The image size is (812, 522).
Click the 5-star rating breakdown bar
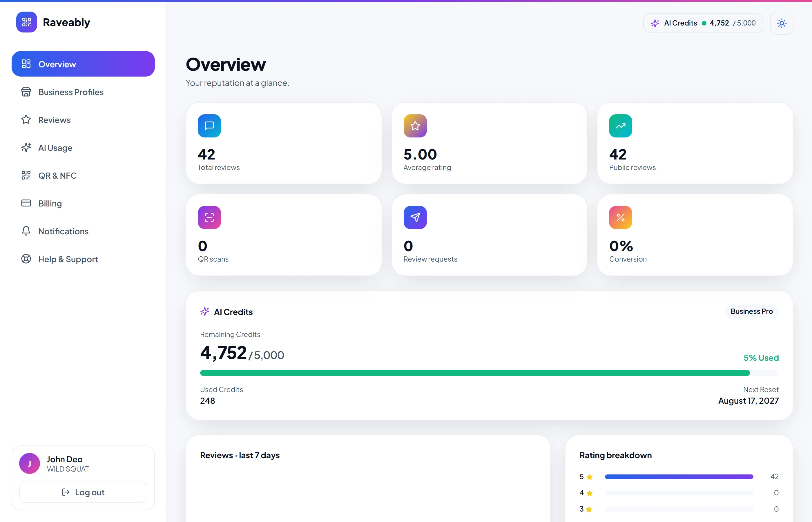click(x=679, y=476)
